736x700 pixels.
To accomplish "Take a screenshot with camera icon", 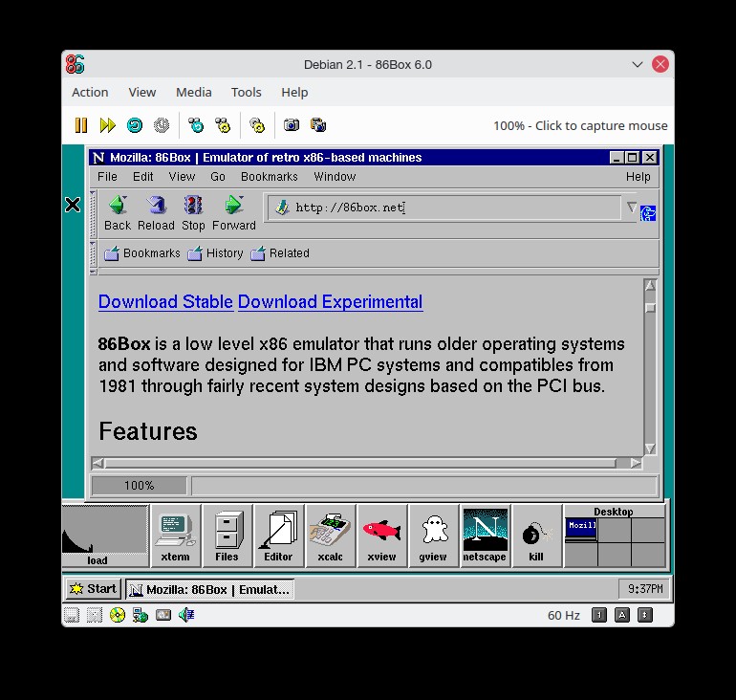I will tap(292, 125).
